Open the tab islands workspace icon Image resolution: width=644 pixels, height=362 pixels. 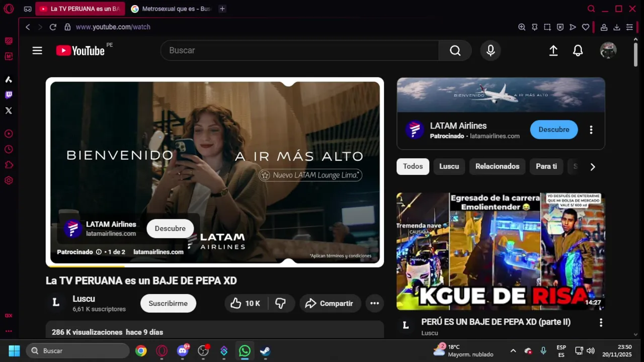tap(28, 9)
